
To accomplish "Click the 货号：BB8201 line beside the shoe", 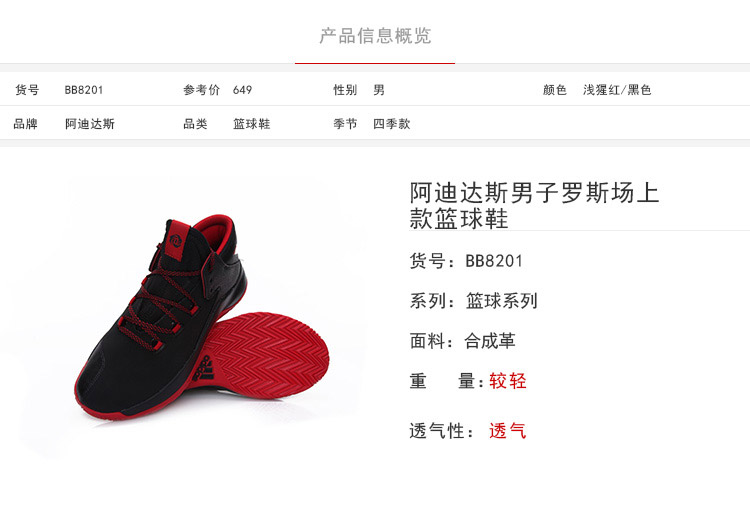I will (466, 261).
